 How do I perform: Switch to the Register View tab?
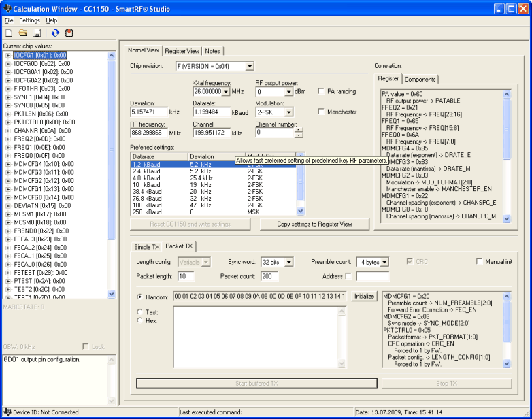pyautogui.click(x=182, y=51)
